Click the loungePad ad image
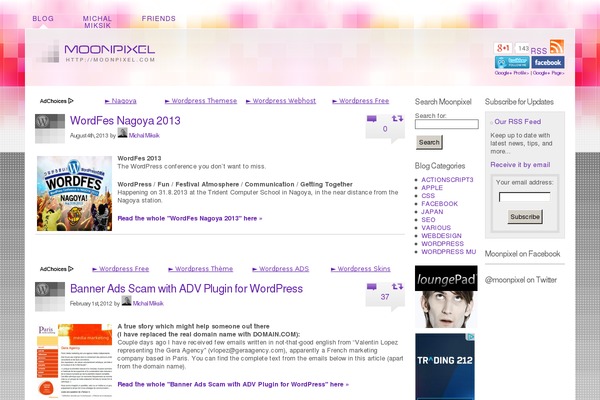 [x=446, y=297]
